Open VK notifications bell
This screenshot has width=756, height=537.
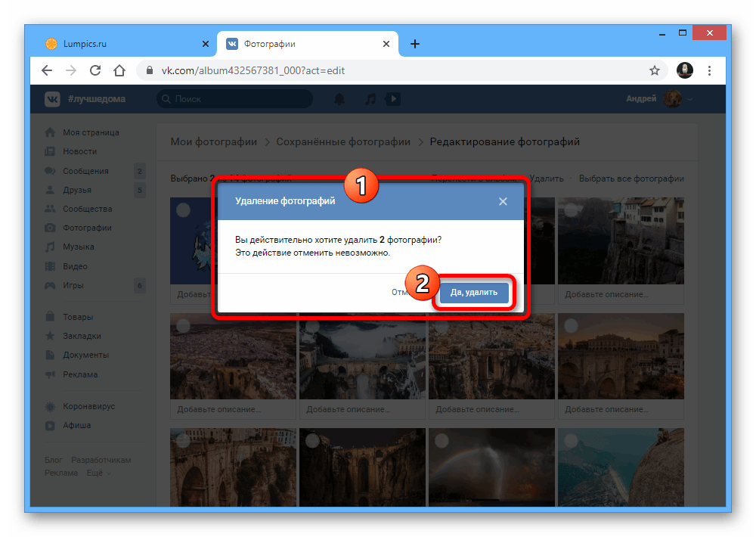coord(339,99)
